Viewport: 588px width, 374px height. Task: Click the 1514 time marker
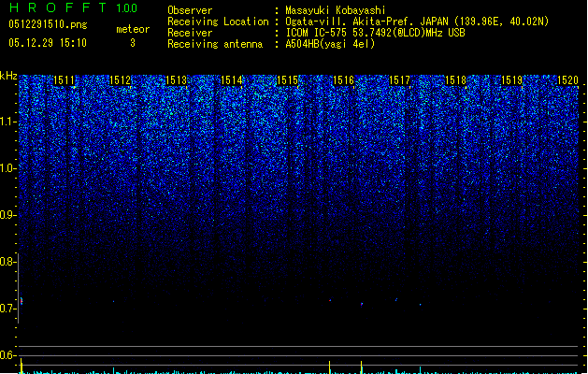coord(232,80)
